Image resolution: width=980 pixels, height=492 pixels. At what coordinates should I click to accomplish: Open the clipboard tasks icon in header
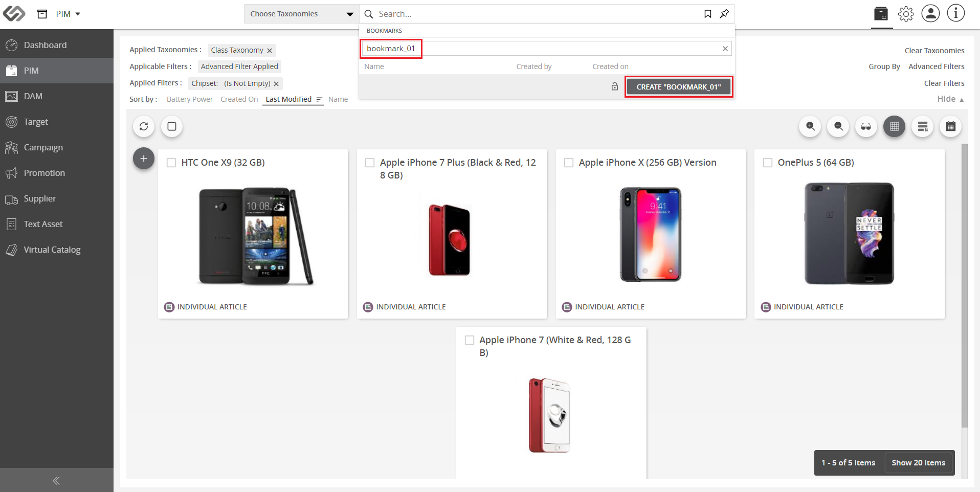point(881,14)
